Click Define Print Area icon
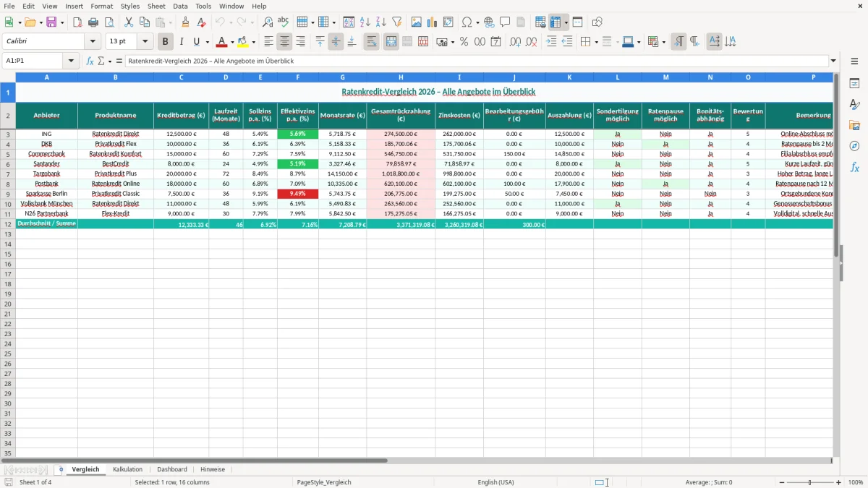Viewport: 868px width, 488px height. [540, 22]
